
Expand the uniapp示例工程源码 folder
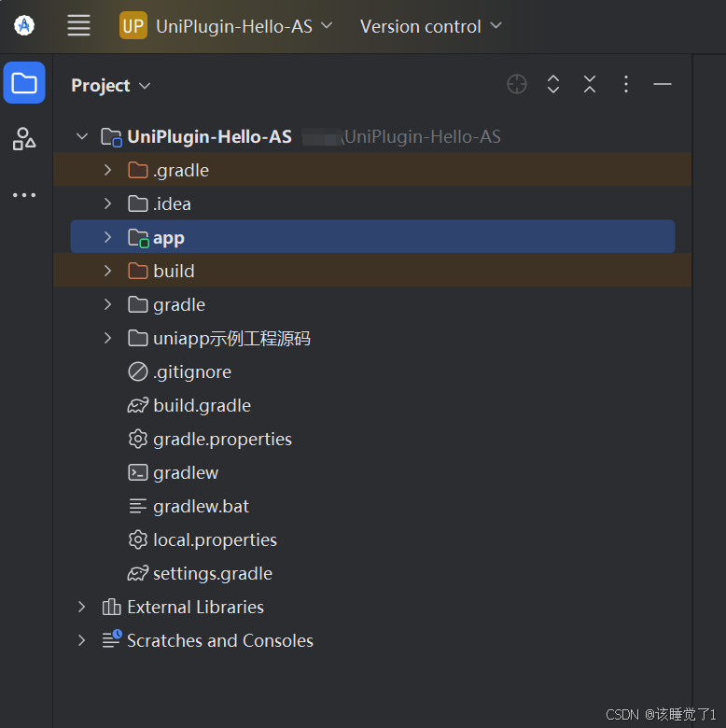click(x=107, y=338)
